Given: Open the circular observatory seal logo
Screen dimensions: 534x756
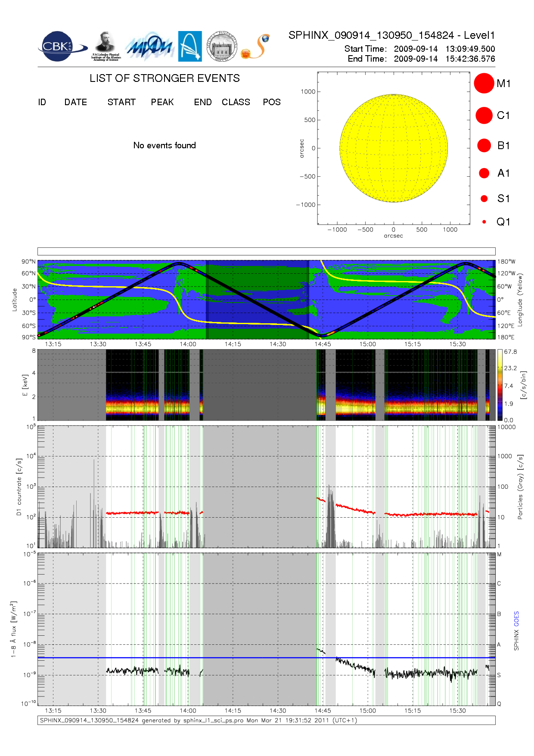Looking at the screenshot, I should click(222, 47).
